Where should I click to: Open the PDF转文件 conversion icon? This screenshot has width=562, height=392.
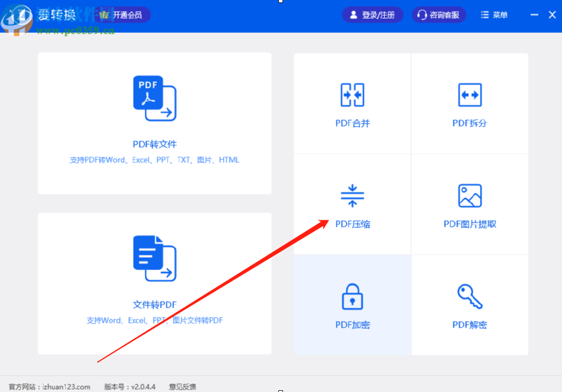coord(155,98)
